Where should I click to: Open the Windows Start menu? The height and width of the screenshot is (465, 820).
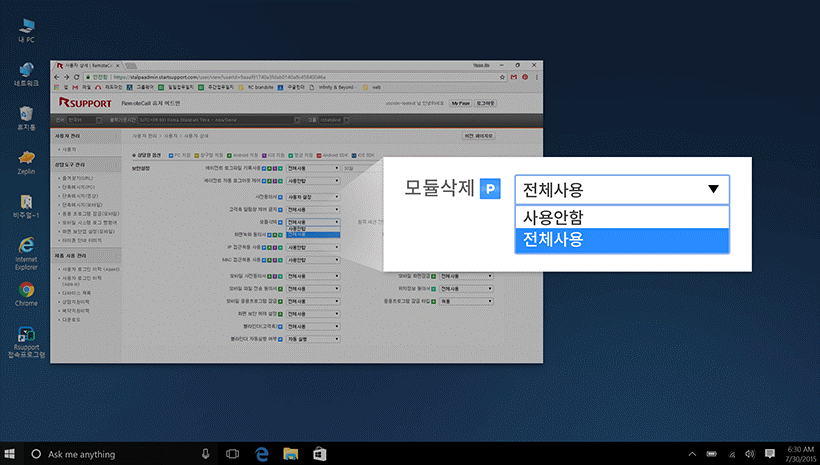point(9,453)
